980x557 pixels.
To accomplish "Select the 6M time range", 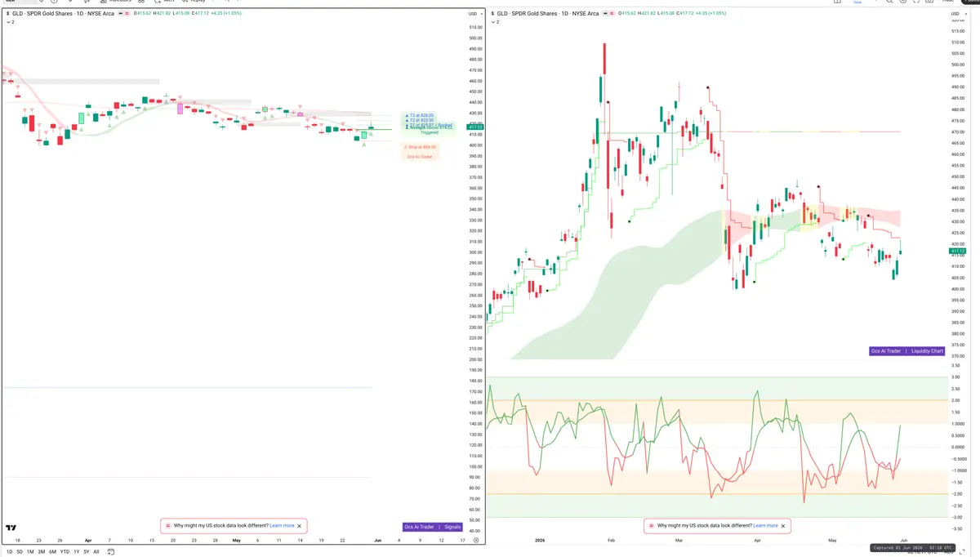I will 52,552.
